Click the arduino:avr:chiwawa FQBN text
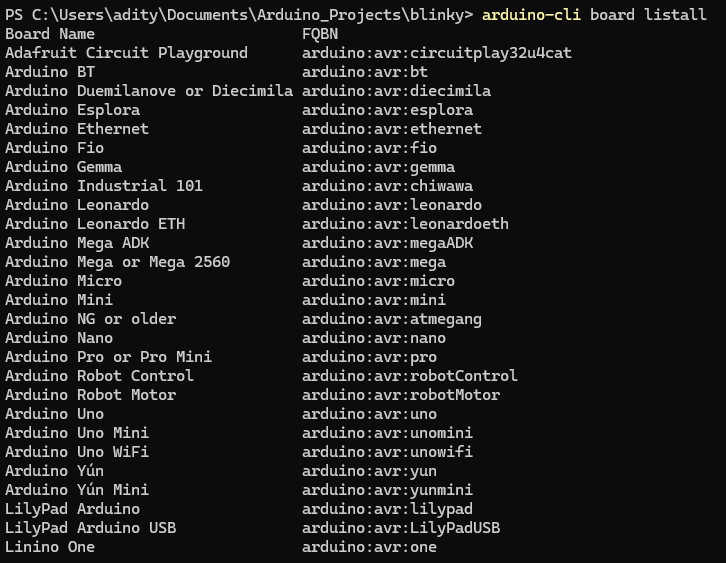 point(388,186)
